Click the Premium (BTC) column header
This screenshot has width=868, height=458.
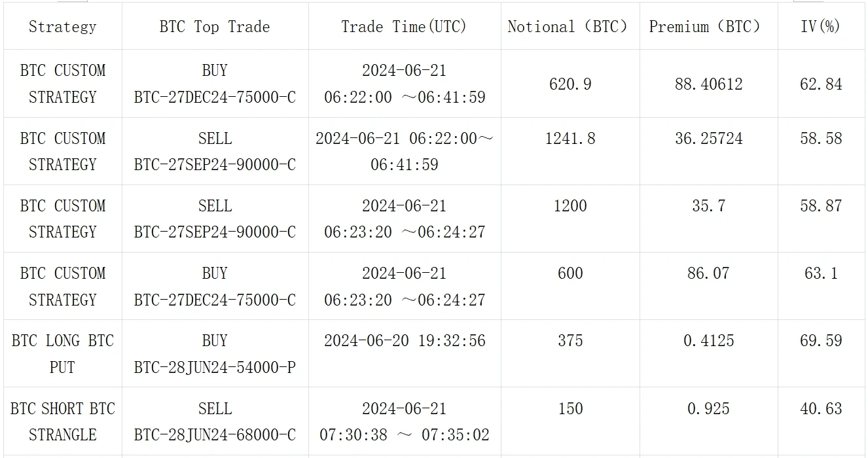tap(705, 27)
